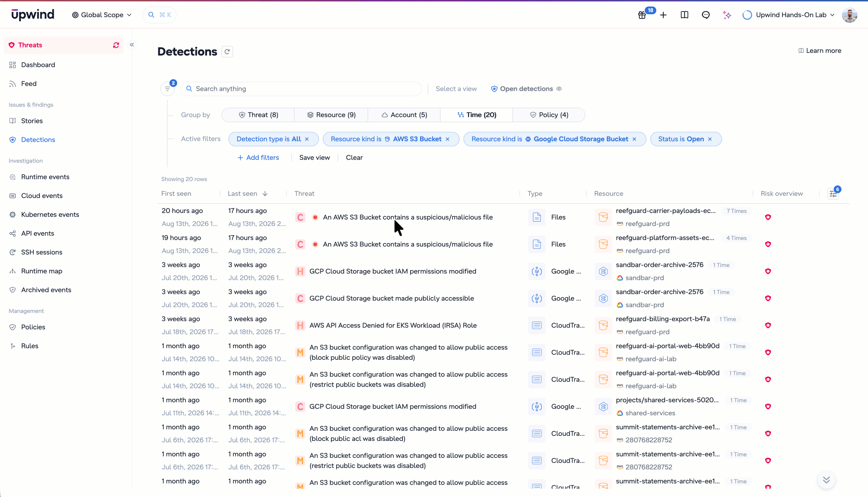Open the Learn more link
868x497 pixels.
[x=820, y=51]
